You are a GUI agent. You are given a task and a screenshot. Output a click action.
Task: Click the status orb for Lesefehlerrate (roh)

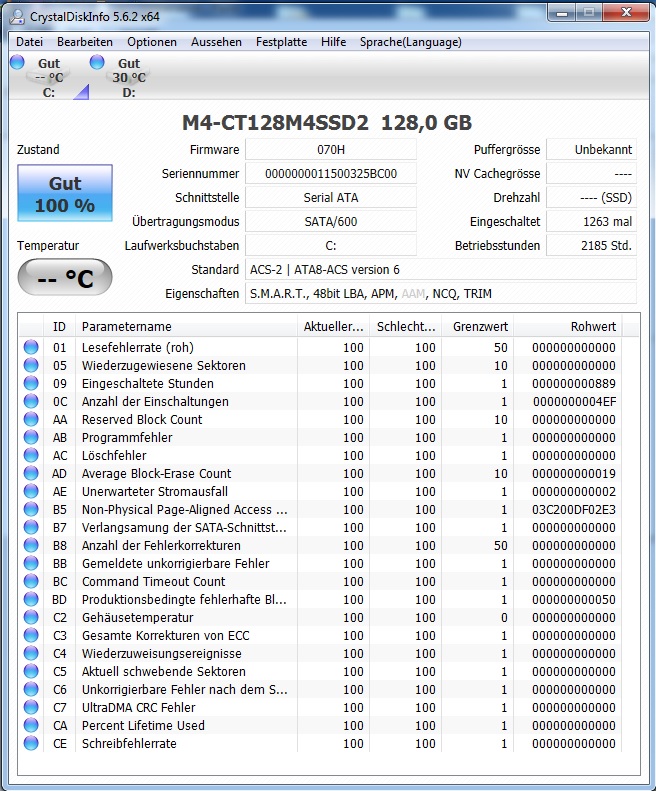click(31, 347)
